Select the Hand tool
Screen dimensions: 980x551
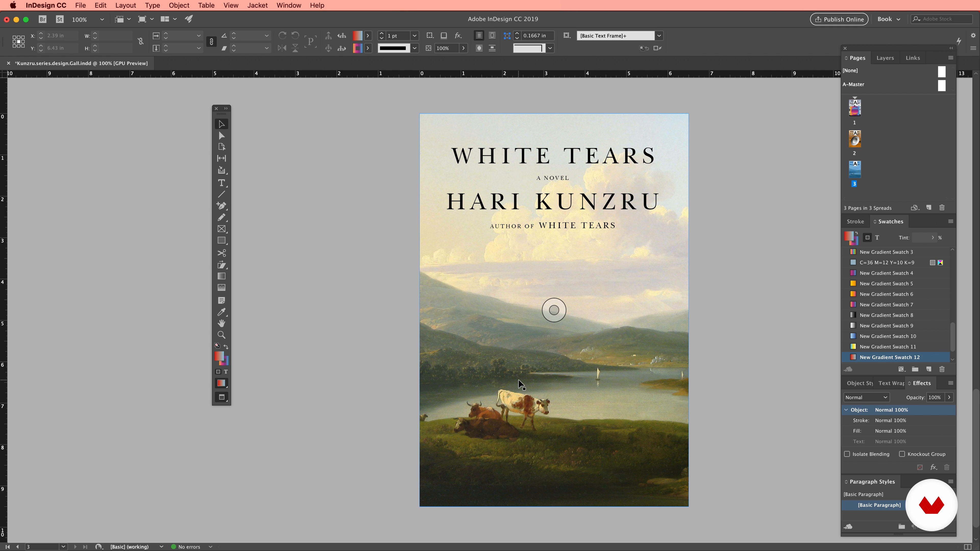222,324
